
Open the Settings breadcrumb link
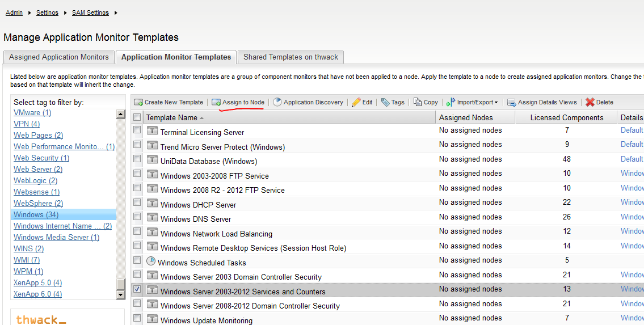pos(47,12)
